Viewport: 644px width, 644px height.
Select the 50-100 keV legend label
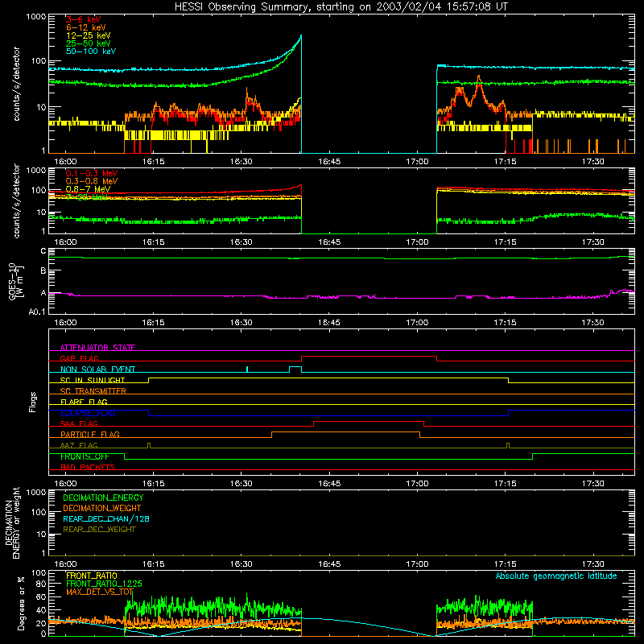pyautogui.click(x=91, y=52)
